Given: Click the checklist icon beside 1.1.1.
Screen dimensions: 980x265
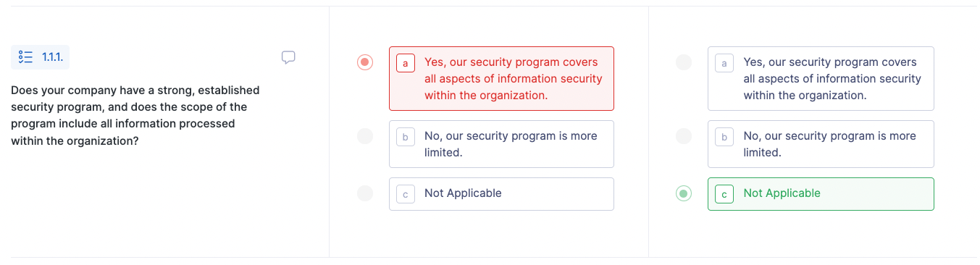Looking at the screenshot, I should pyautogui.click(x=25, y=57).
